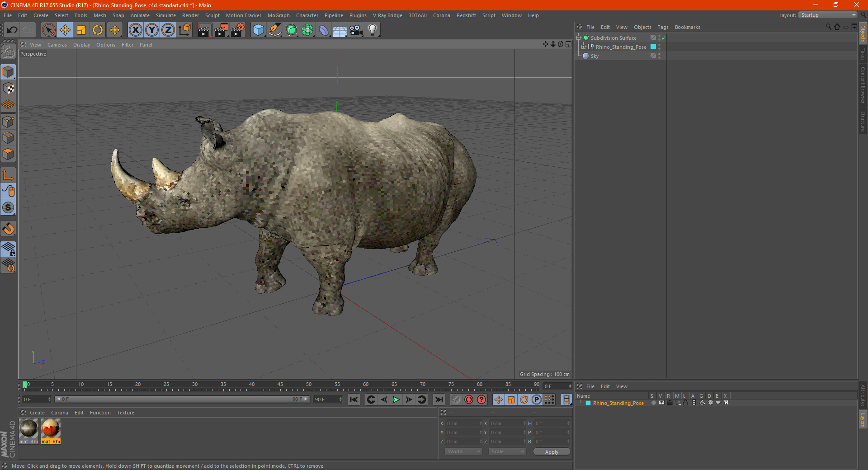Viewport: 868px width, 470px height.
Task: Add a Light object
Action: coord(373,30)
